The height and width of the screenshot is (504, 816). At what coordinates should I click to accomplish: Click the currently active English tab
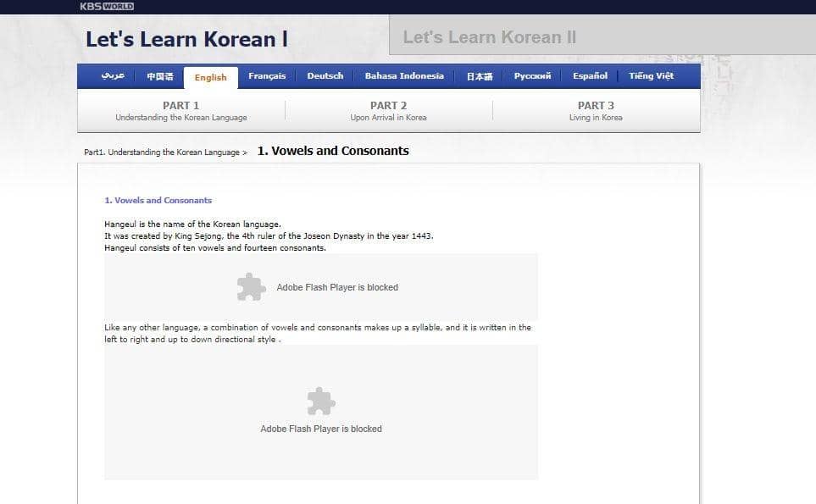click(x=210, y=77)
